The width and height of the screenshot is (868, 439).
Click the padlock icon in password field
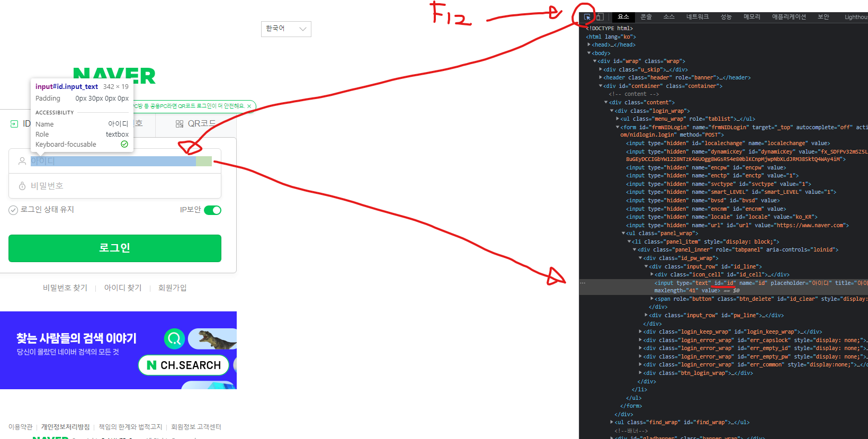22,186
